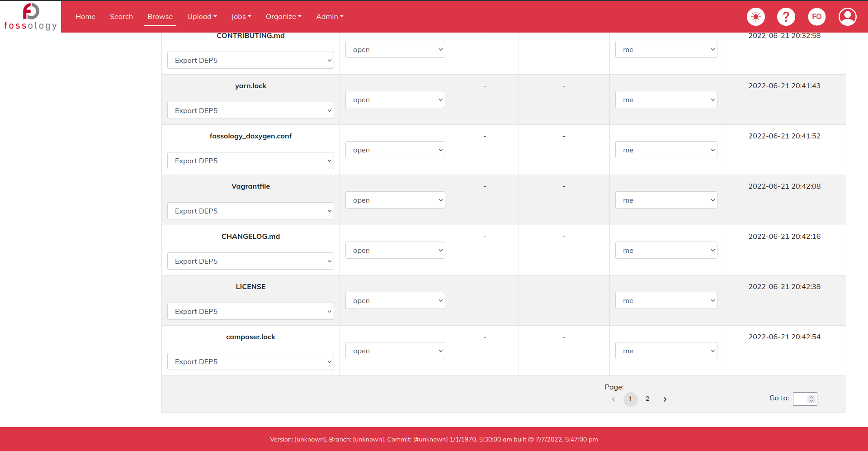Change status 'open' dropdown for CONTRIBUTING.md
Screen dimensions: 868x451
point(395,49)
